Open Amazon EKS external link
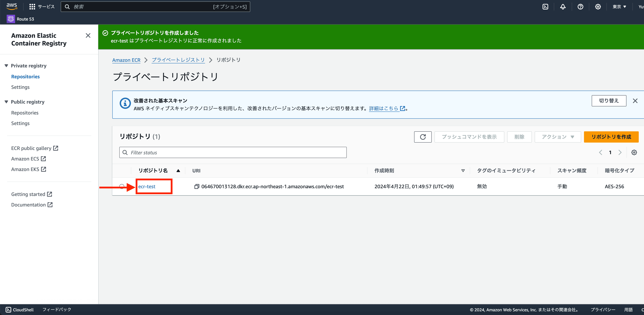The height and width of the screenshot is (315, 644). pos(28,169)
